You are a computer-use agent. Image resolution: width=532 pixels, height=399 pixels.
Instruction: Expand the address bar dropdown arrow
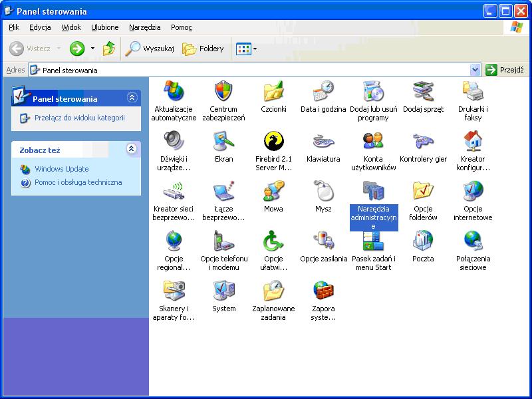pyautogui.click(x=475, y=70)
